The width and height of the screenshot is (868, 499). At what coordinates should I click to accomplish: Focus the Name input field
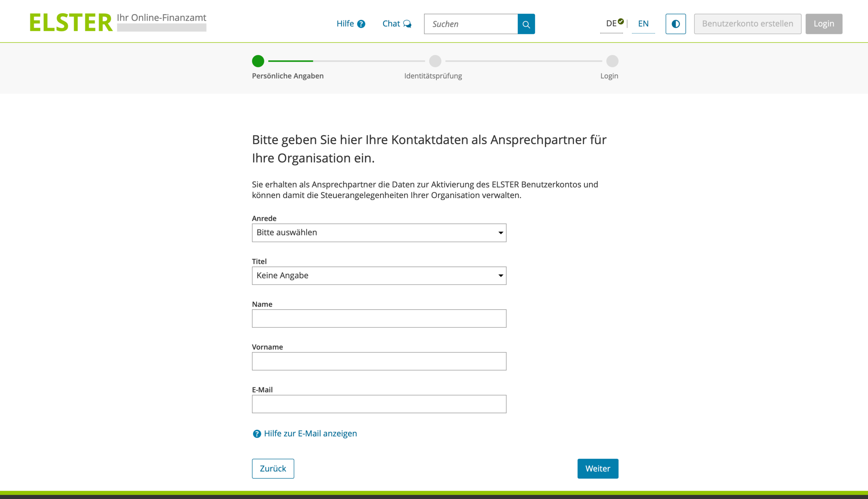379,319
